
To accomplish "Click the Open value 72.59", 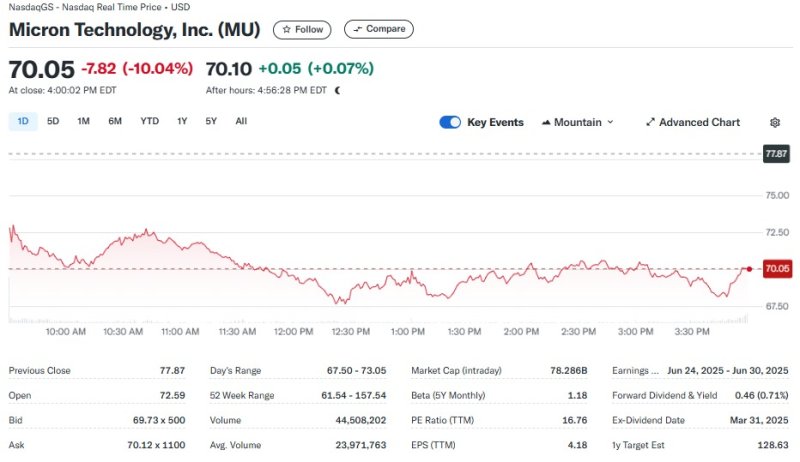I will point(172,396).
